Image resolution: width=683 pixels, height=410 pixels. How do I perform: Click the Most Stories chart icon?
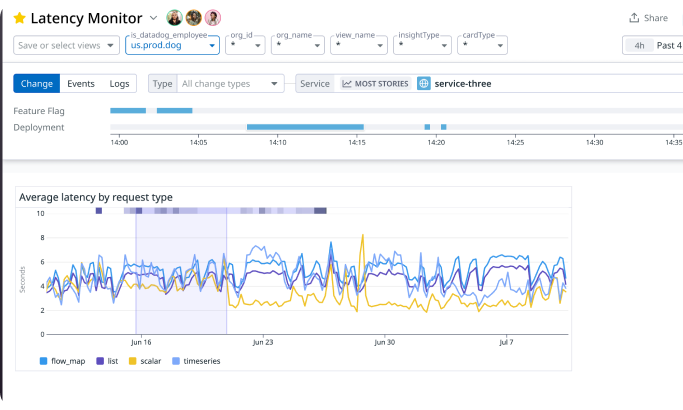347,84
